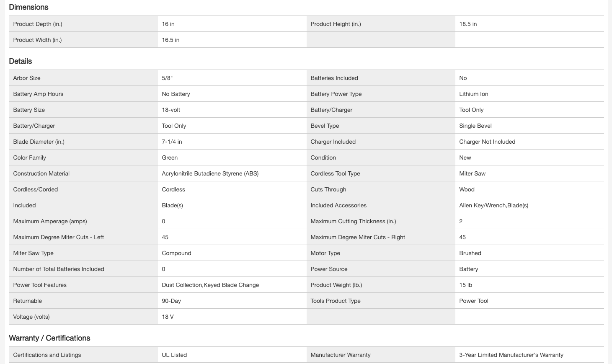Viewport: 612px width, 364px height.
Task: Select the Maximum Cutting Thickness (in.) label
Action: tap(353, 221)
